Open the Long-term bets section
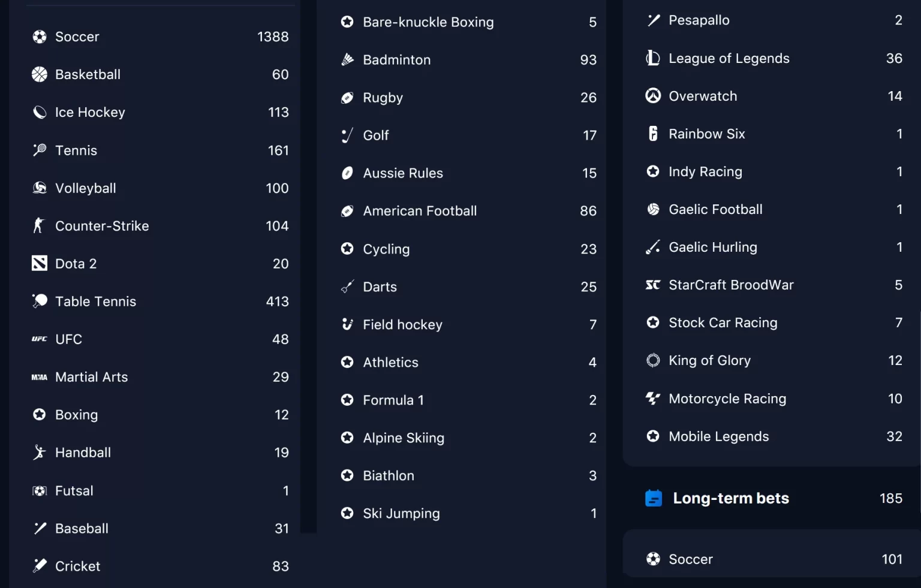The width and height of the screenshot is (921, 588). (773, 499)
